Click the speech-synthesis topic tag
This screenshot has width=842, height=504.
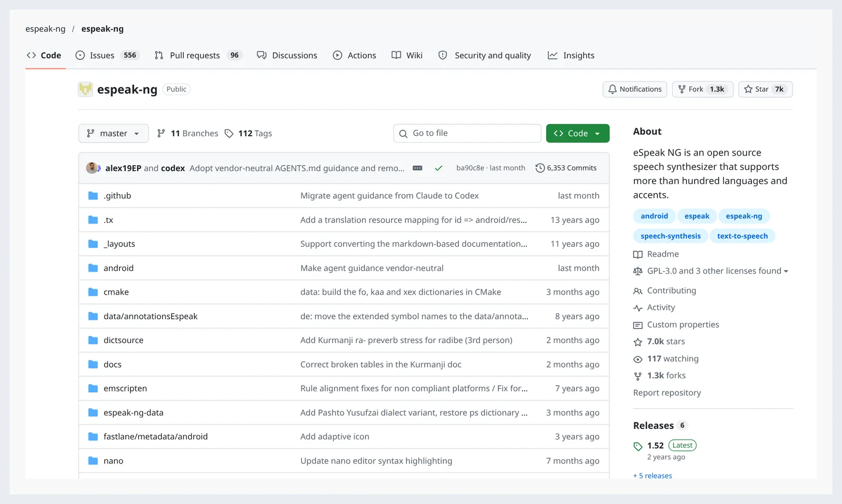pos(670,236)
